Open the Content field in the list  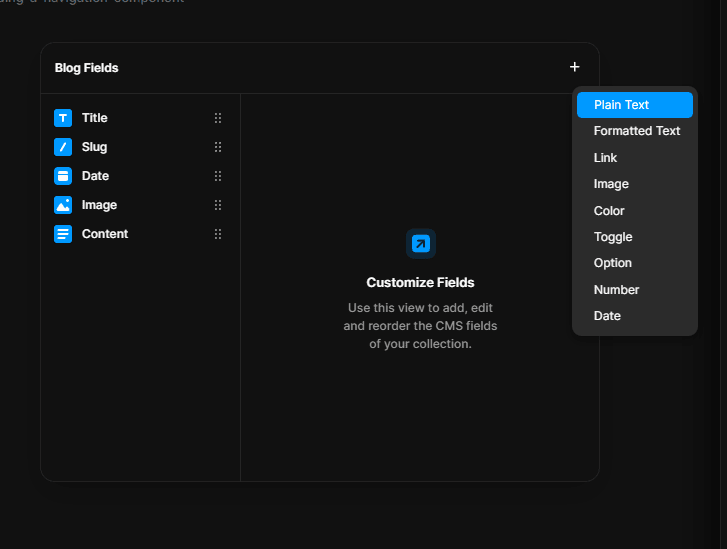click(105, 234)
